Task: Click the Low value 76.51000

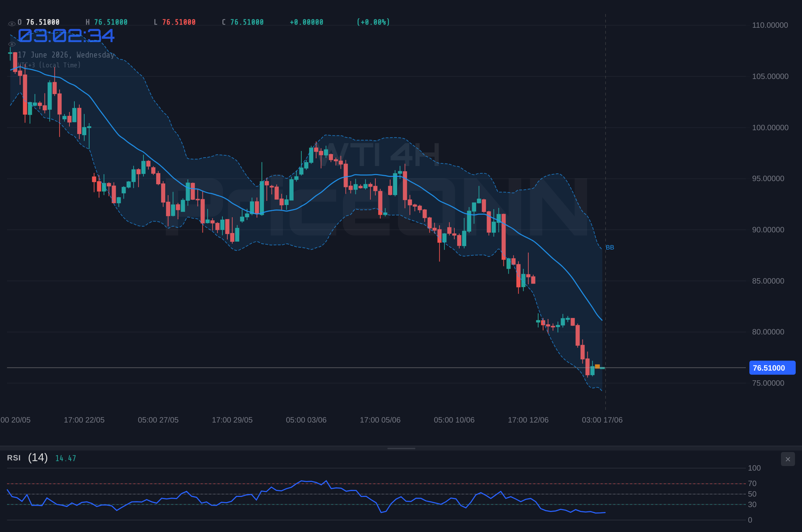Action: (x=179, y=22)
